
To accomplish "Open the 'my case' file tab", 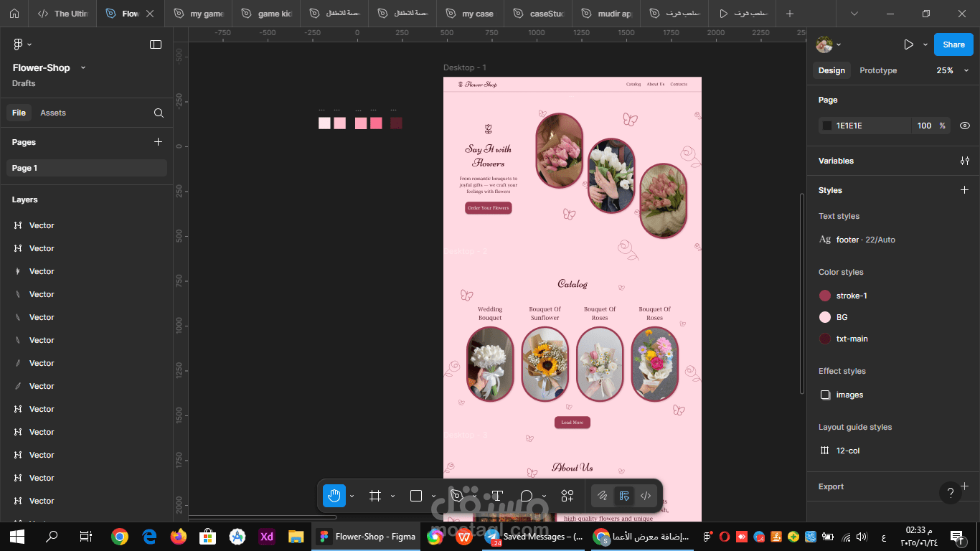I will point(469,14).
